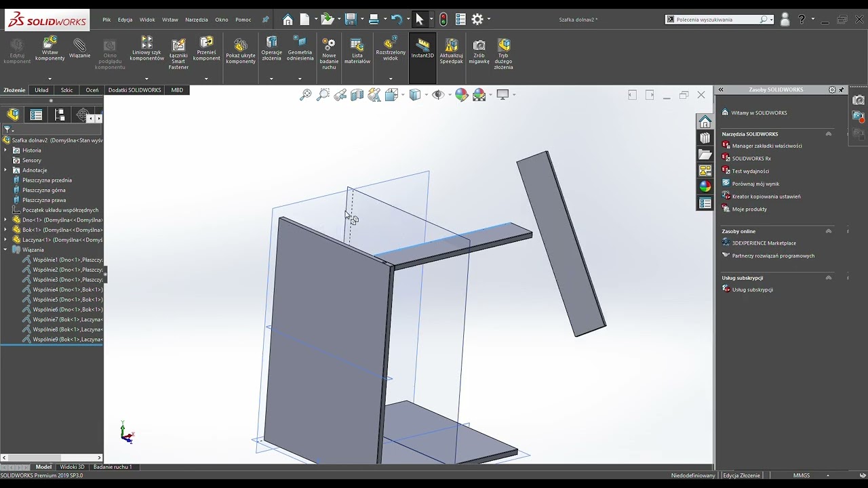Click the Undo arrow icon
Viewport: 868px width, 488px height.
[397, 20]
